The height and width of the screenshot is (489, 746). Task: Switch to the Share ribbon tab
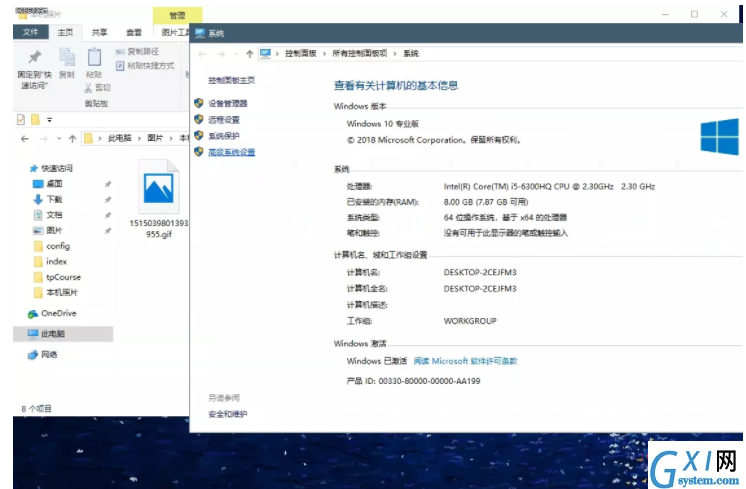(99, 32)
